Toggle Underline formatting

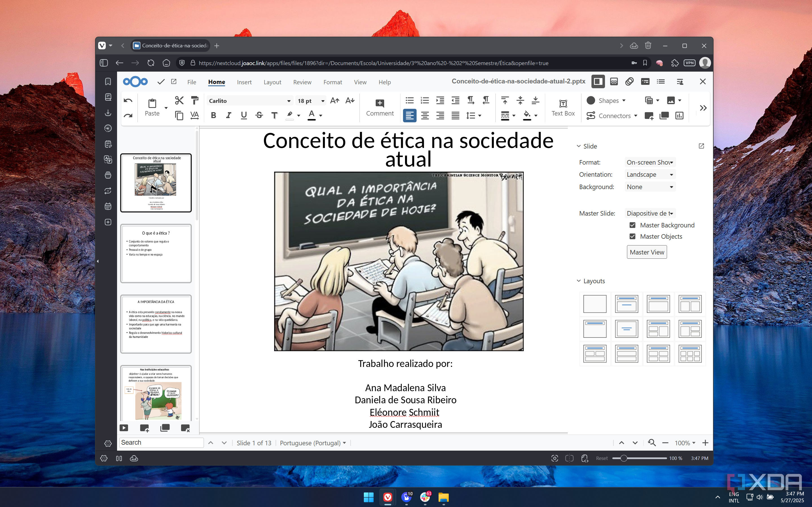[x=244, y=116]
